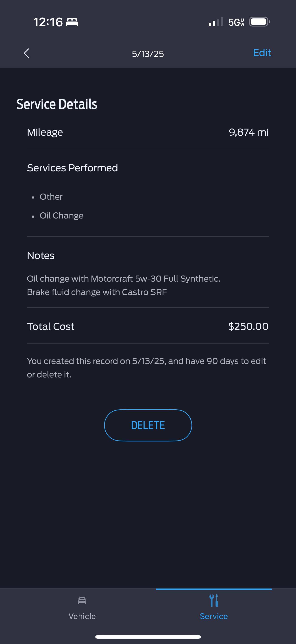Tap the Oil Change service item

[61, 216]
